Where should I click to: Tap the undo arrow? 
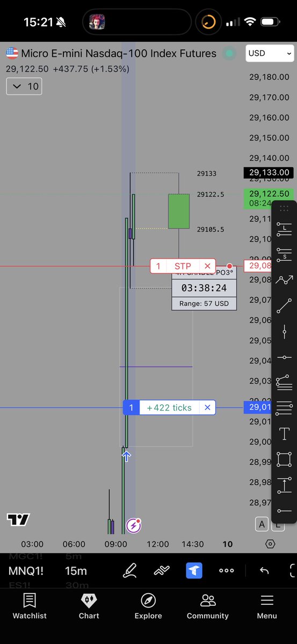tap(264, 570)
